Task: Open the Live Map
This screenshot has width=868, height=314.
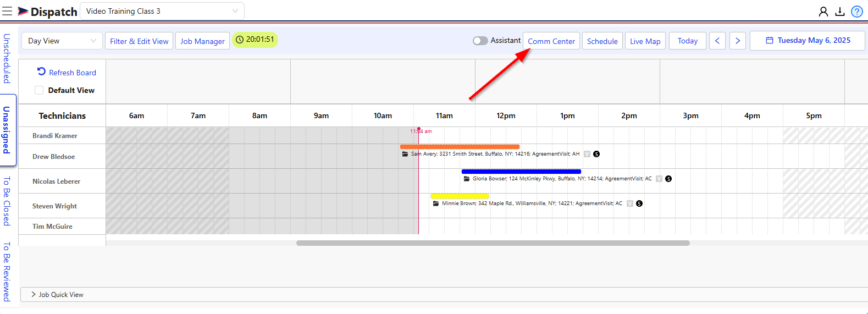Action: point(645,41)
